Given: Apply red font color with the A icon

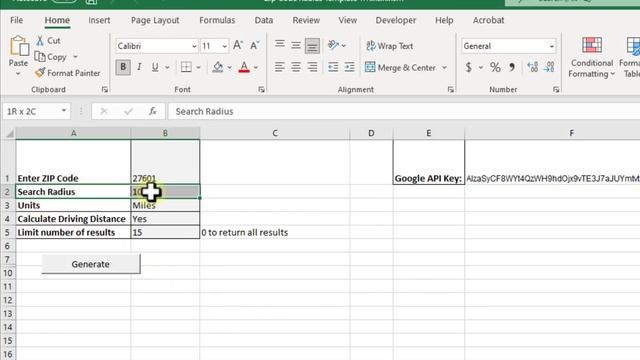Looking at the screenshot, I should 244,67.
